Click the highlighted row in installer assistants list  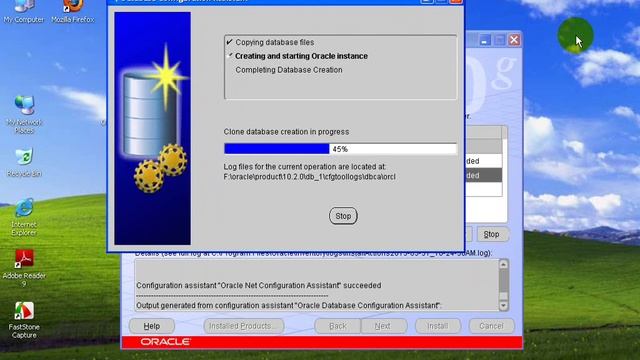(x=484, y=175)
